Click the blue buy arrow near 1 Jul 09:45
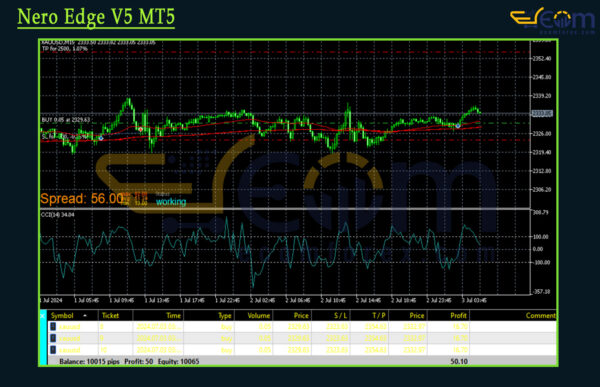The width and height of the screenshot is (600, 387). (x=101, y=138)
